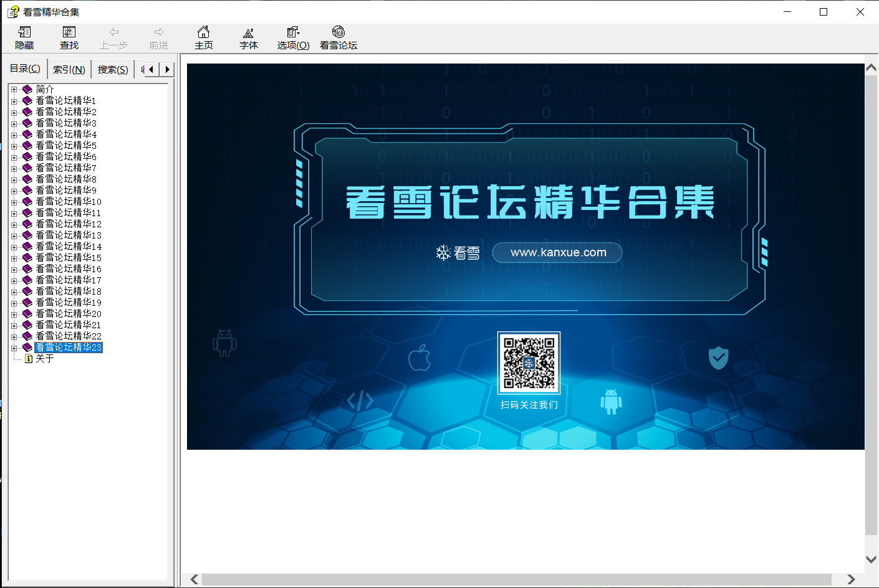Click the www.kanxue.com link button

(x=557, y=252)
